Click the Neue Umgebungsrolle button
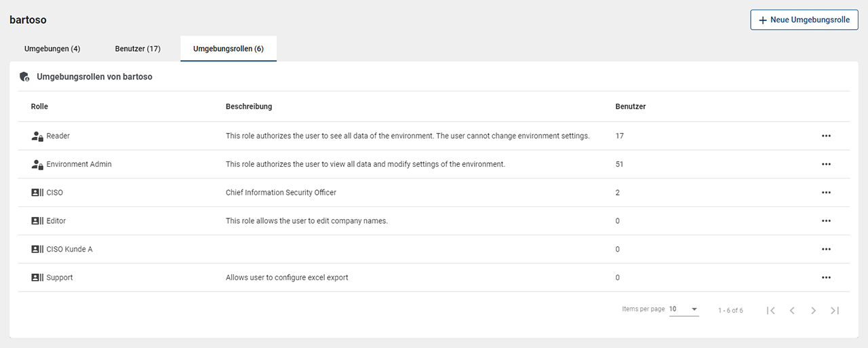The image size is (868, 348). pyautogui.click(x=804, y=20)
